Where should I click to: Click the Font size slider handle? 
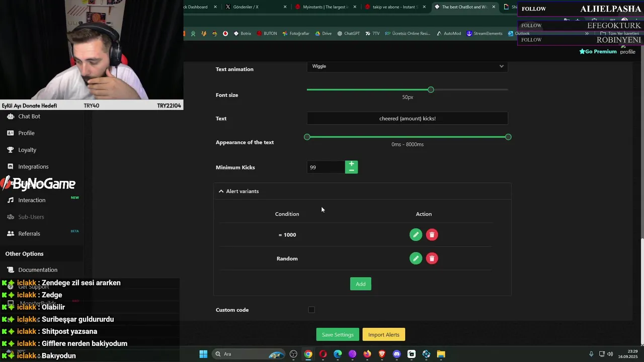[431, 89]
